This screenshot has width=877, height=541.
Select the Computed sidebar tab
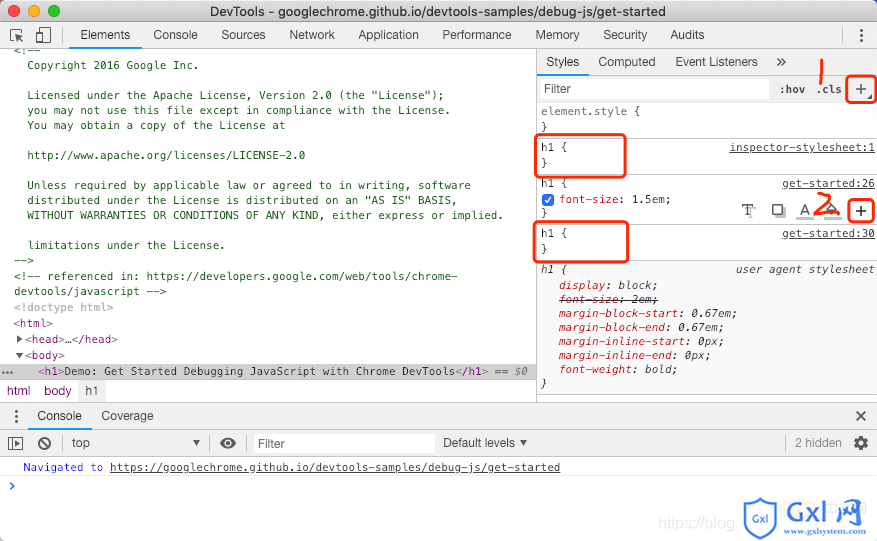pos(627,62)
